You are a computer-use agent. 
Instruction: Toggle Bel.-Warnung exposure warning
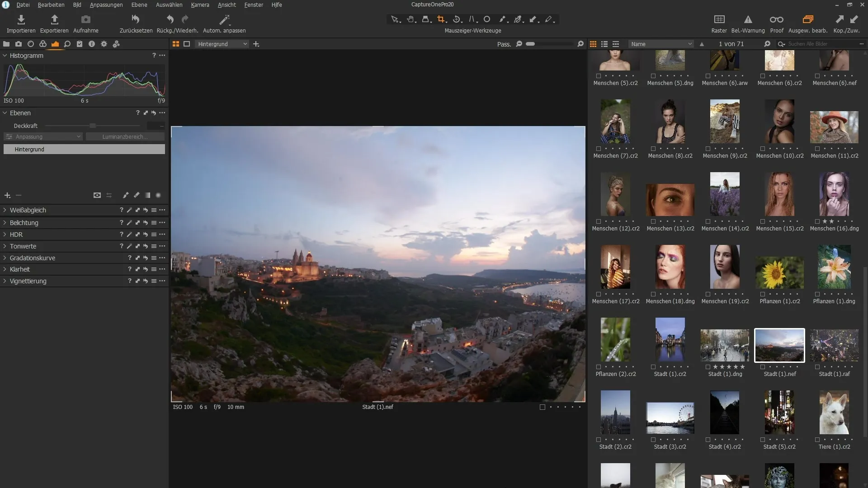pyautogui.click(x=748, y=19)
